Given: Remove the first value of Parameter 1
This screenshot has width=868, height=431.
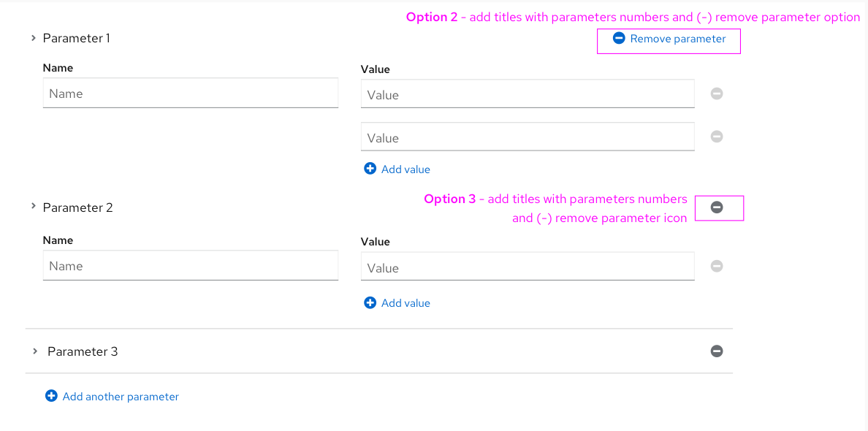Looking at the screenshot, I should coord(717,94).
